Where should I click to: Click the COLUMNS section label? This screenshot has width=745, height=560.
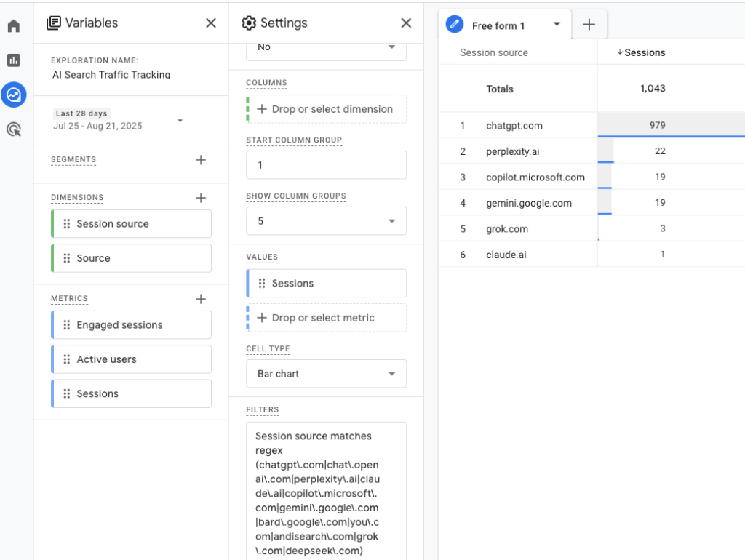[266, 83]
